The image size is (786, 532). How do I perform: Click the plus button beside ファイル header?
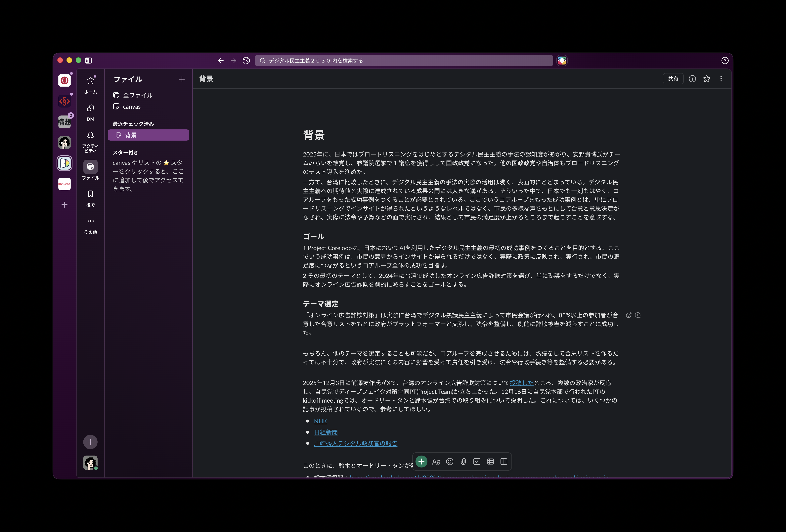point(182,79)
